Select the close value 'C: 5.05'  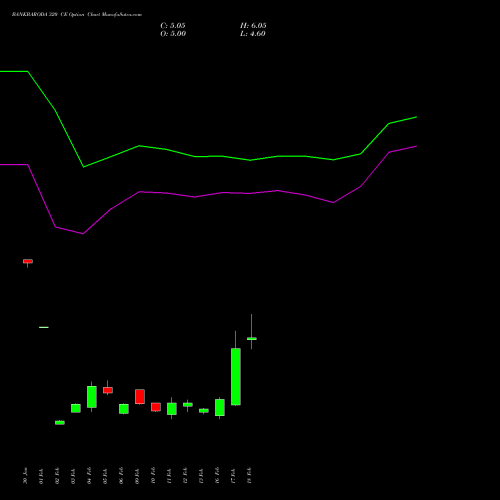[x=173, y=26]
